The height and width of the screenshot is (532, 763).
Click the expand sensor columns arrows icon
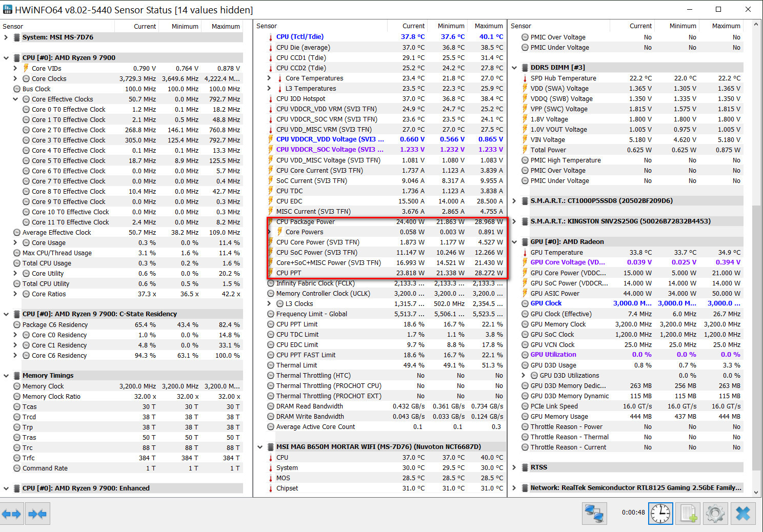[x=11, y=513]
